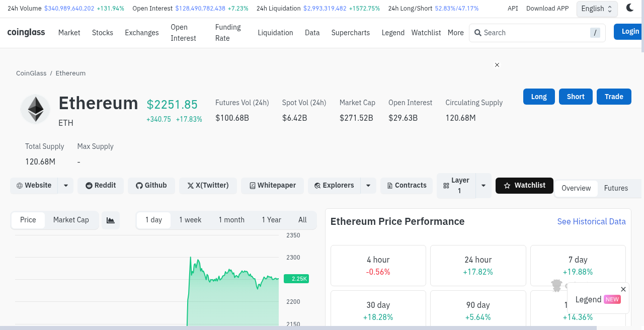Click the 4 hour performance card
The width and height of the screenshot is (644, 330).
tap(378, 266)
